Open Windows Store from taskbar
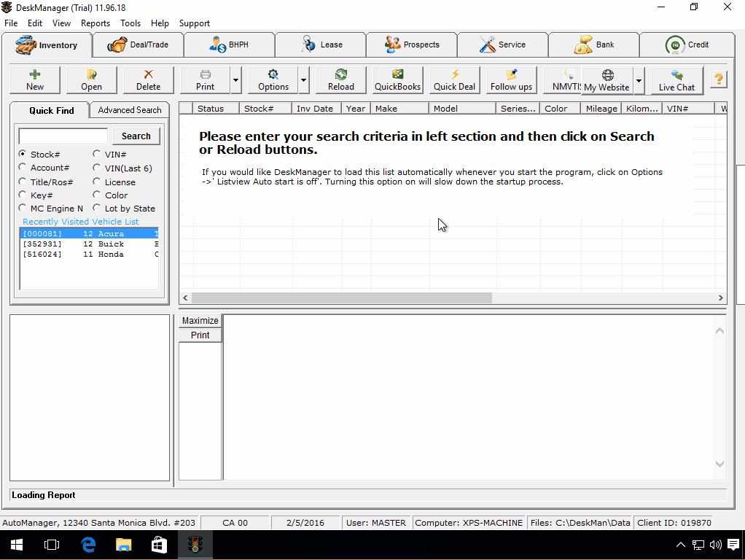This screenshot has height=560, width=745. tap(159, 545)
